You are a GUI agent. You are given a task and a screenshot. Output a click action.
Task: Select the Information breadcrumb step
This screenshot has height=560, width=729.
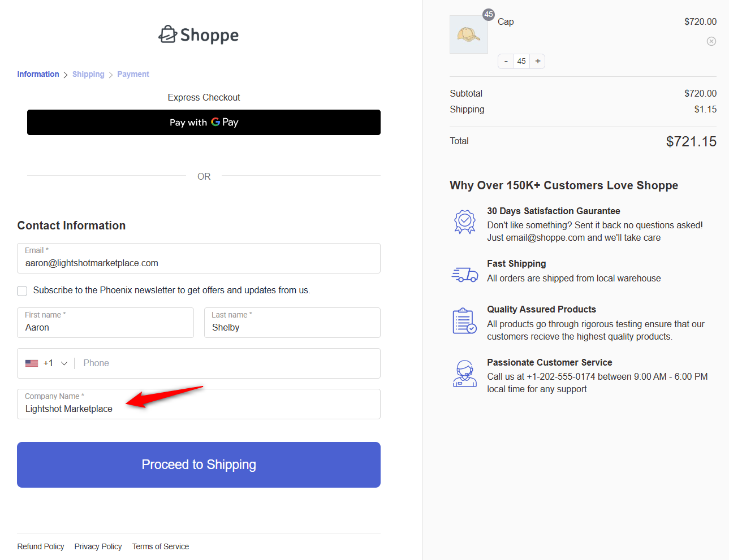38,74
